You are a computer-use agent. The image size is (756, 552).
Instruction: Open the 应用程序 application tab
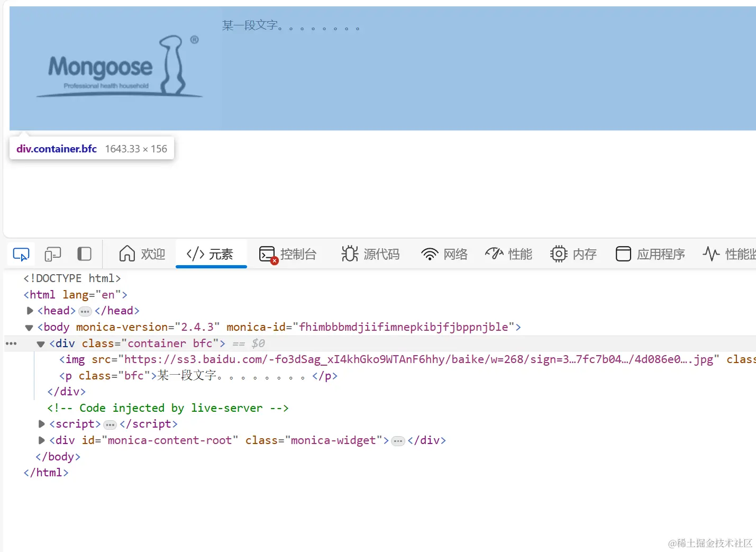coord(650,255)
